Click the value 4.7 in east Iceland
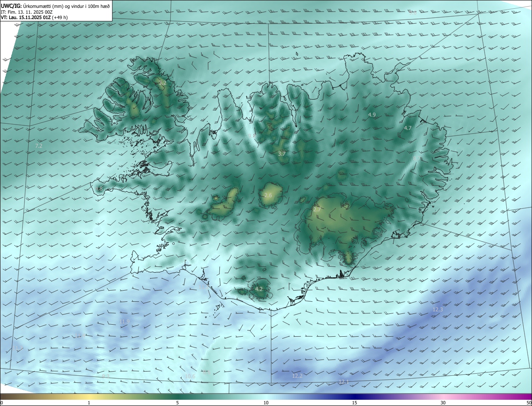Screen dimensions: 532x406 [408, 128]
